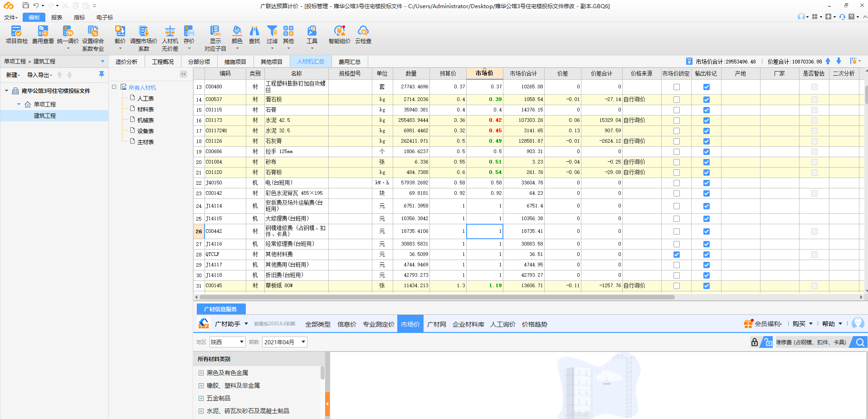Screen dimensions: 868x419
Task: Open the 导入导出 dropdown
Action: (x=39, y=75)
